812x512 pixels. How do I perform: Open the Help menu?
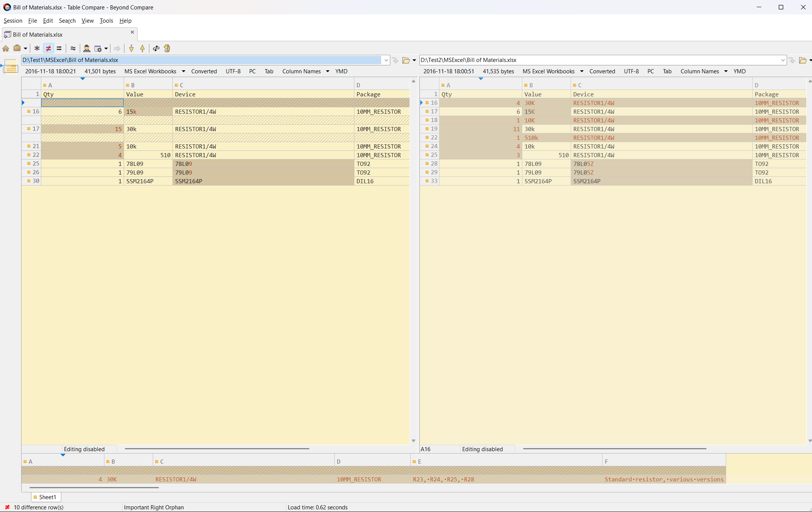(x=125, y=21)
